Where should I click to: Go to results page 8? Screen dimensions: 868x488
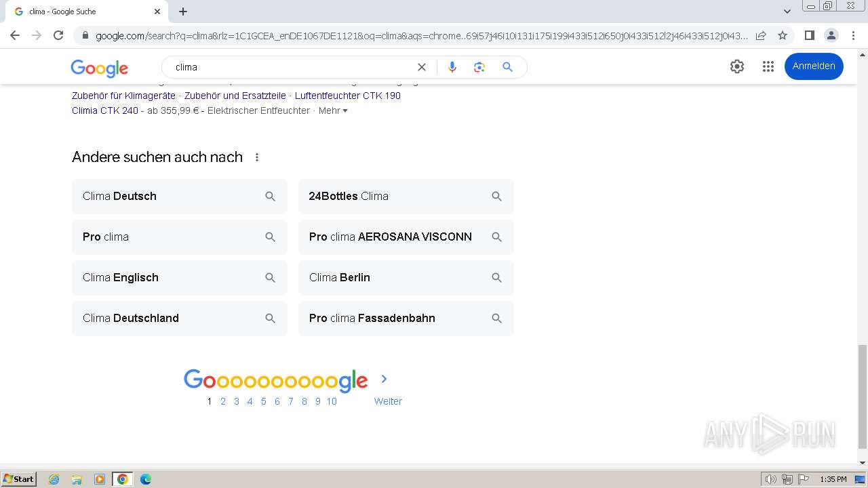304,401
